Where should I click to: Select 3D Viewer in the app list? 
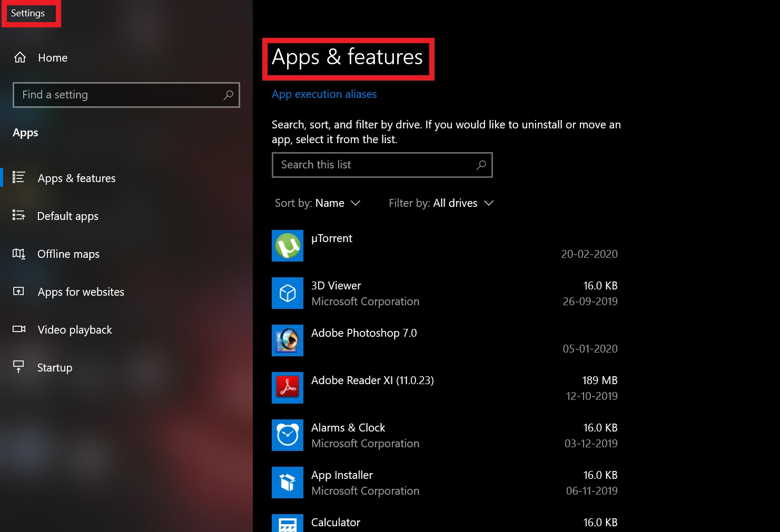coord(445,293)
